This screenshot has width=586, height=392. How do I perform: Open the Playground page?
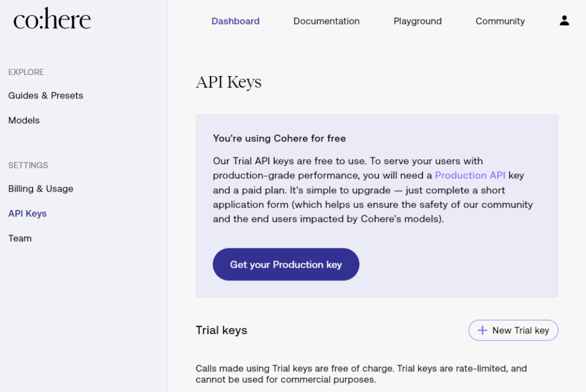pyautogui.click(x=417, y=21)
